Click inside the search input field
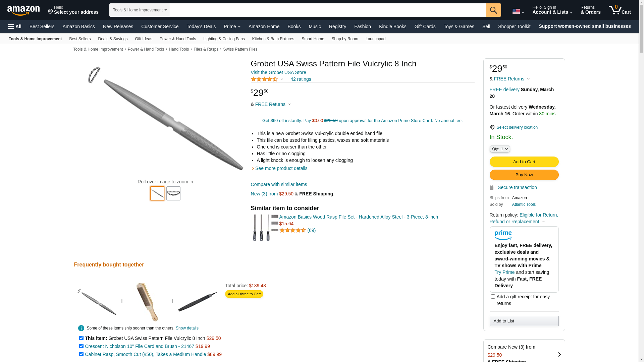Screen dimensions: 644x362 [x=328, y=10]
